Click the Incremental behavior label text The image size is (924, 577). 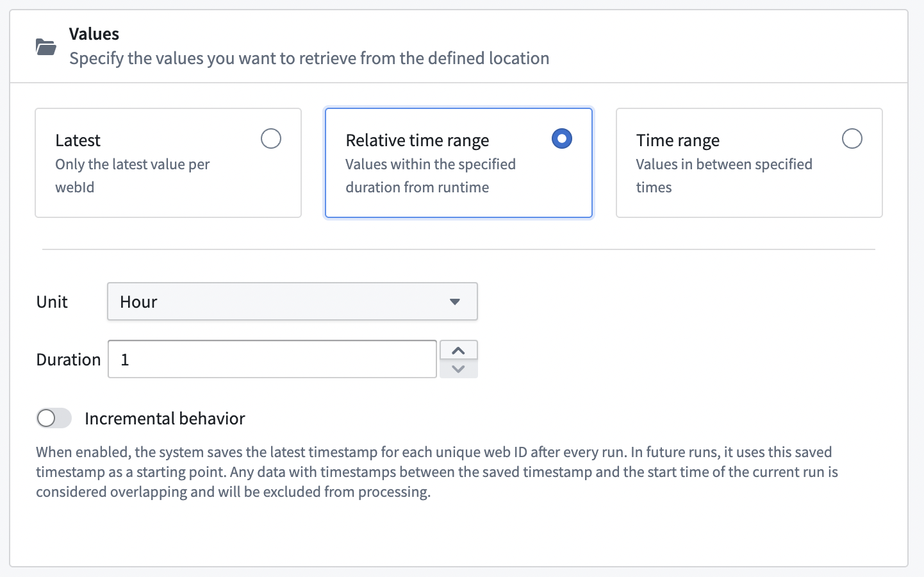[165, 418]
